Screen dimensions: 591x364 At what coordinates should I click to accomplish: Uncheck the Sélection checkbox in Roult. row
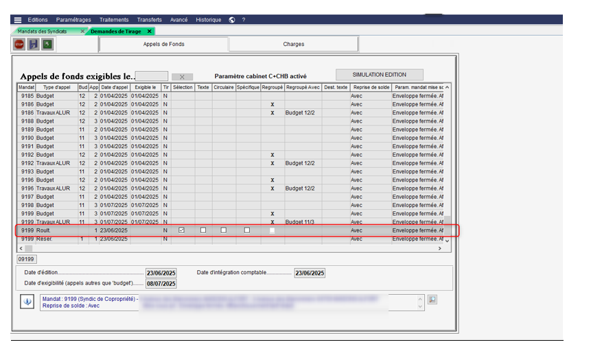(181, 230)
